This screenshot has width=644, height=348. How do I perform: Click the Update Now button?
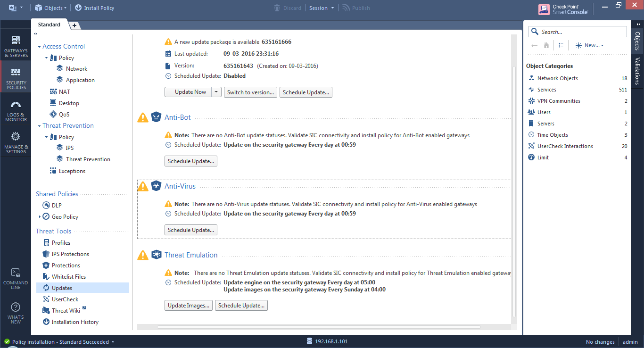pyautogui.click(x=188, y=92)
